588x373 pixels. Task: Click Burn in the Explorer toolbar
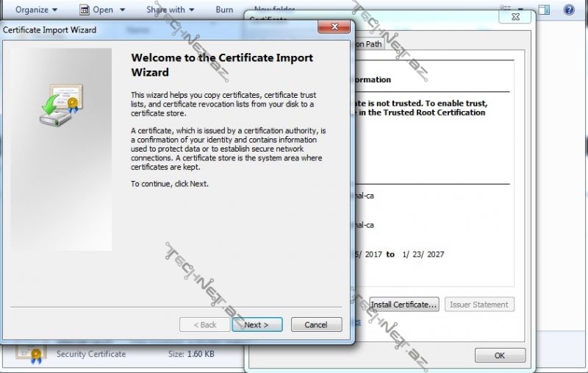pyautogui.click(x=224, y=10)
